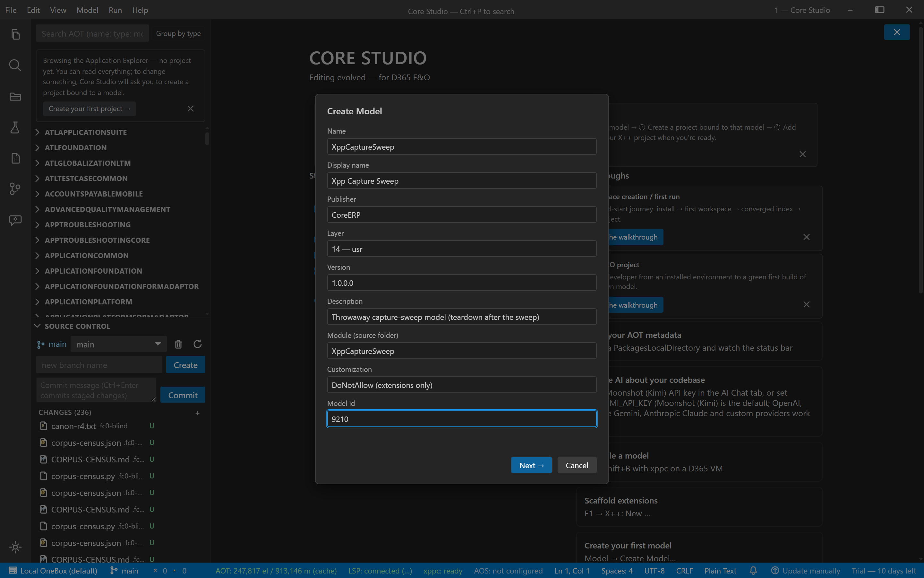
Task: Cancel the Create Model dialog
Action: pos(577,465)
